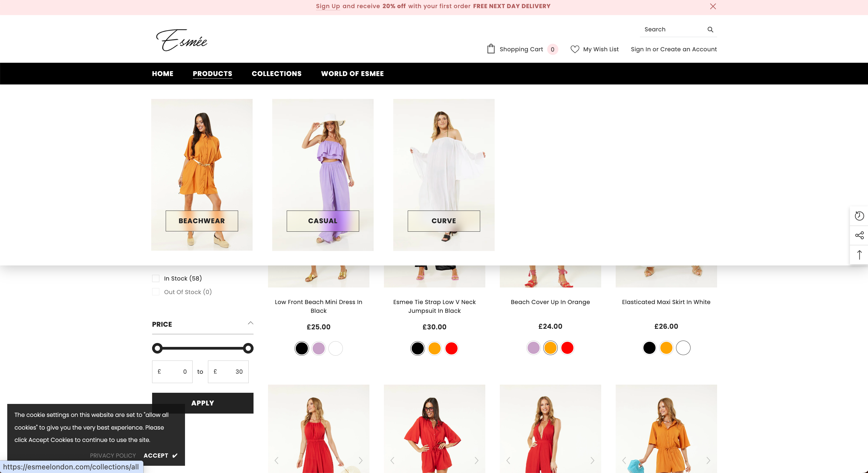Click the wish list heart icon
The width and height of the screenshot is (868, 473).
[x=575, y=49]
